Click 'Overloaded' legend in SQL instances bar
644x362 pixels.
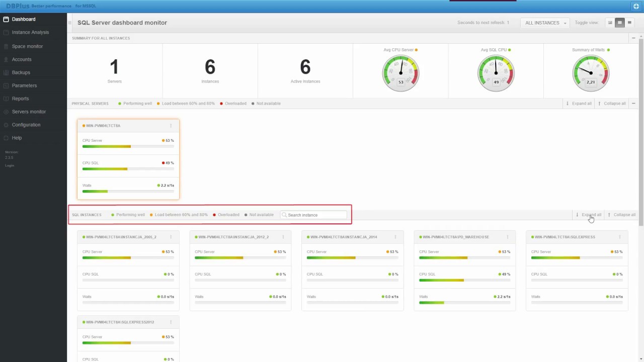pos(226,215)
